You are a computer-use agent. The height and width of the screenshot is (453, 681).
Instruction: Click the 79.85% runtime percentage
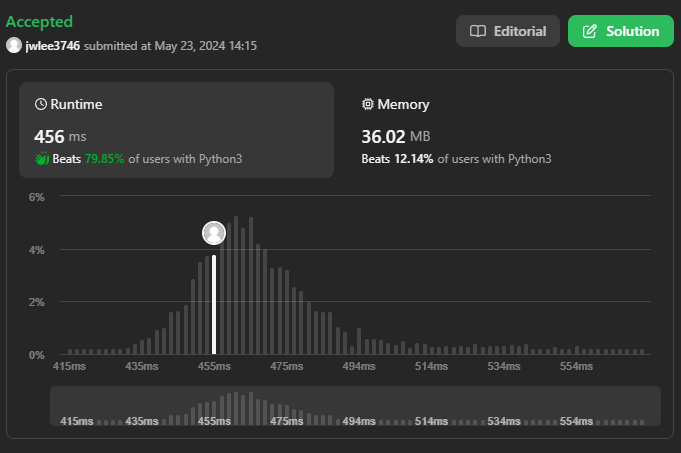(106, 159)
